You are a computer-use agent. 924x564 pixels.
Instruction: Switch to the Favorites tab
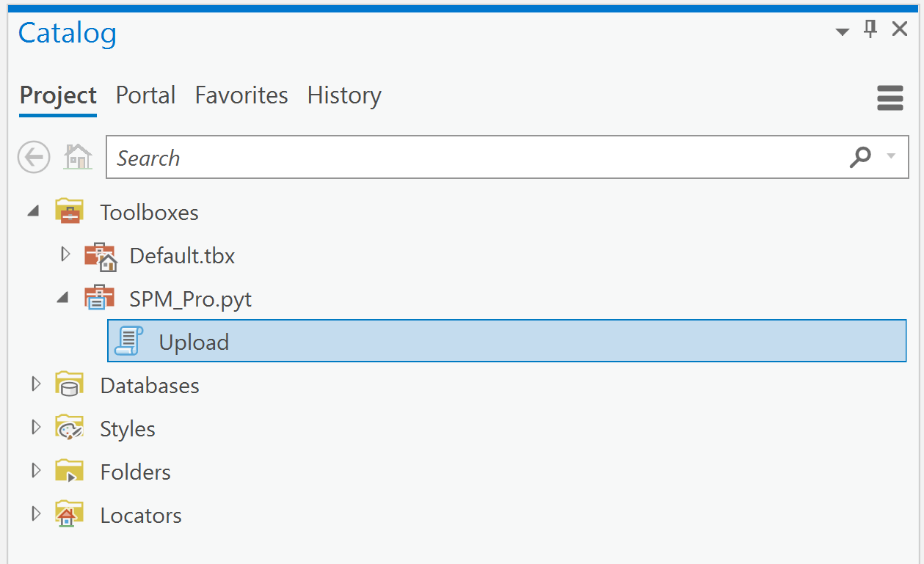click(x=241, y=95)
